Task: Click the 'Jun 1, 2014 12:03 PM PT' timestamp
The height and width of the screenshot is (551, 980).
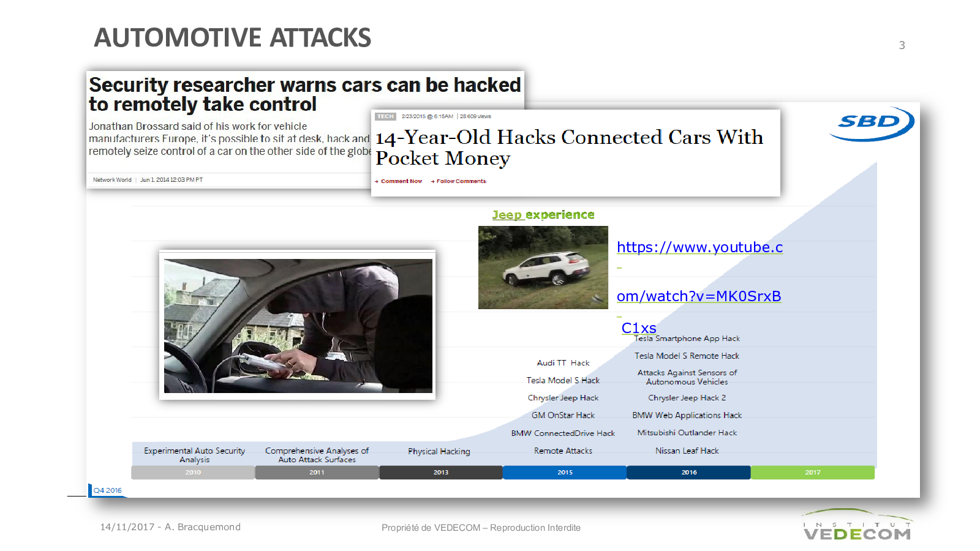Action: click(x=171, y=180)
